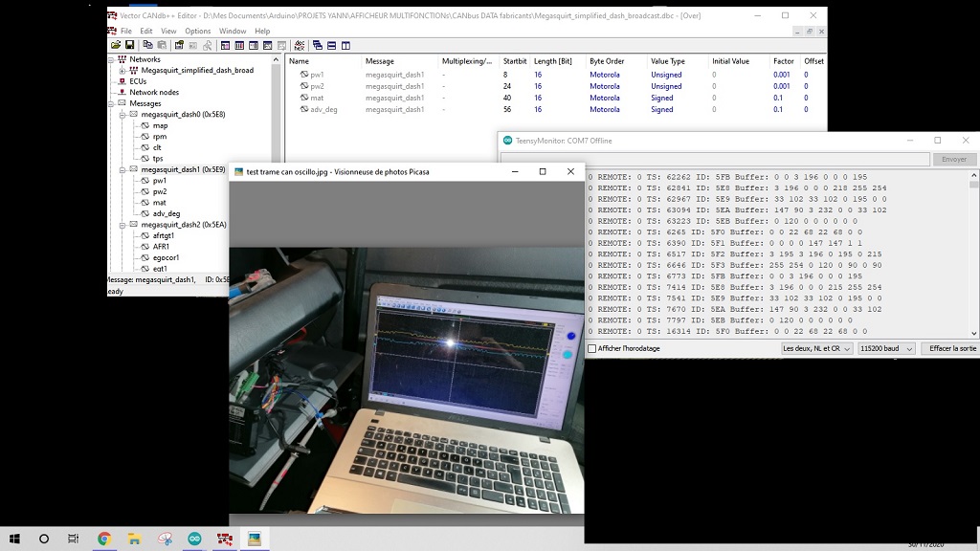980x551 pixels.
Task: Open the 'Les deux, NL et CR' dropdown
Action: click(x=816, y=349)
